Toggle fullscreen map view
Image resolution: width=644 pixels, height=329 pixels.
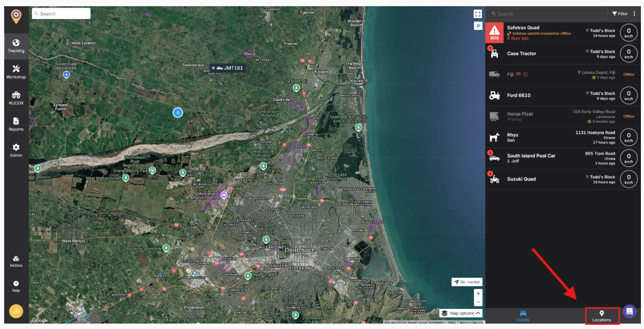(x=478, y=14)
